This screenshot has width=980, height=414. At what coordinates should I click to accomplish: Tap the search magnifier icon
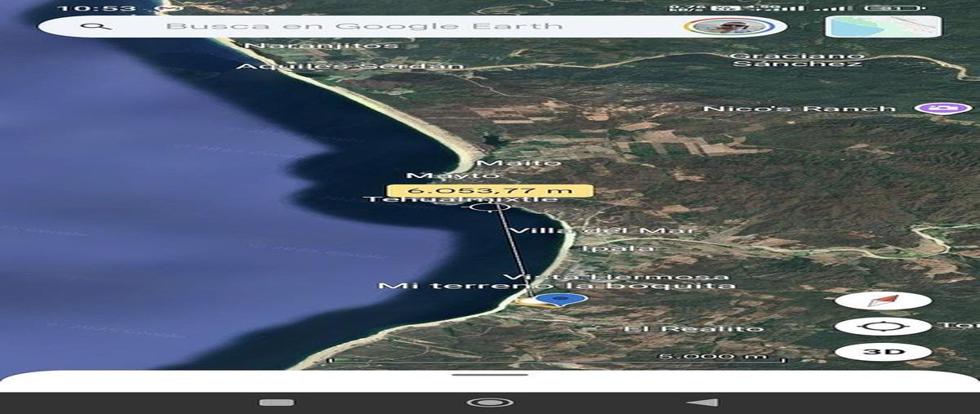96,26
